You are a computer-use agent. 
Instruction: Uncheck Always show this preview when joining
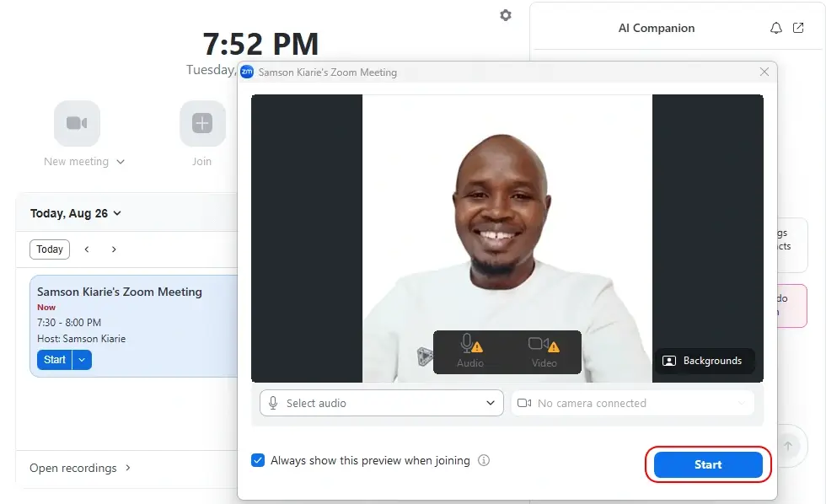(258, 460)
